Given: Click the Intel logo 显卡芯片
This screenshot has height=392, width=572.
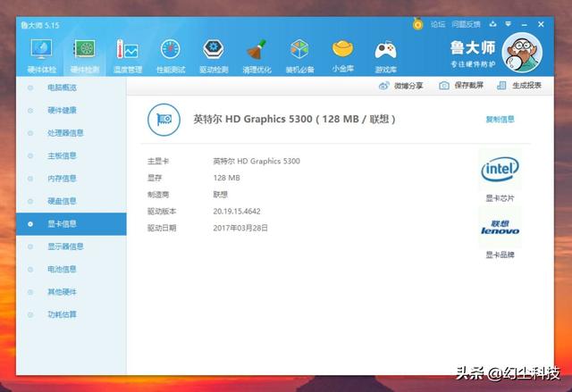Looking at the screenshot, I should click(500, 169).
